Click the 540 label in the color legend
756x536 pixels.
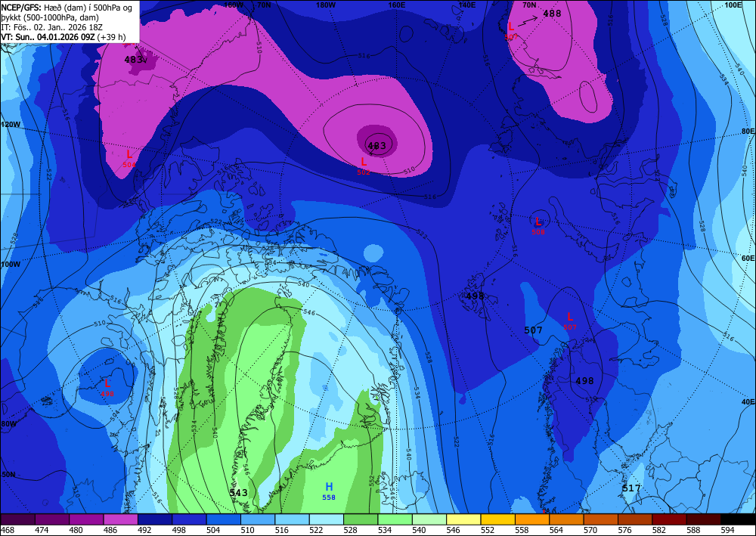tap(421, 530)
